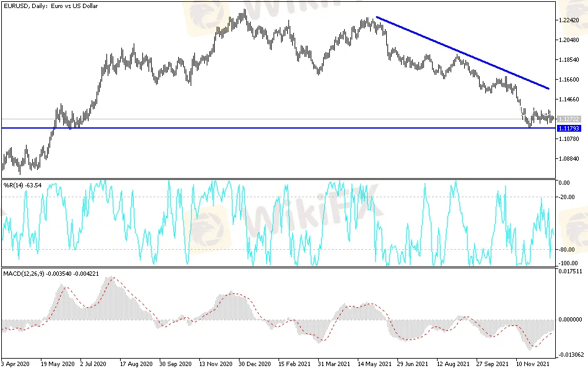Click the -0.013062 MACD scale value
588x371 pixels.
pyautogui.click(x=571, y=354)
